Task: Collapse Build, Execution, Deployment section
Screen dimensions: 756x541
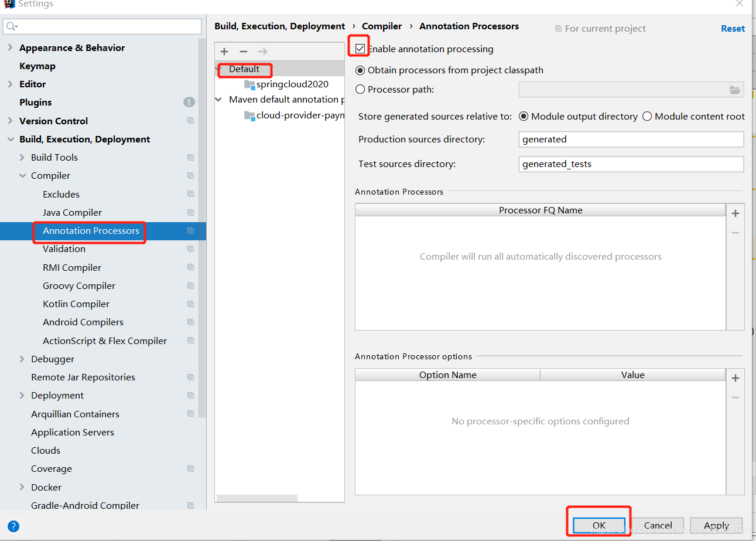Action: (x=10, y=139)
